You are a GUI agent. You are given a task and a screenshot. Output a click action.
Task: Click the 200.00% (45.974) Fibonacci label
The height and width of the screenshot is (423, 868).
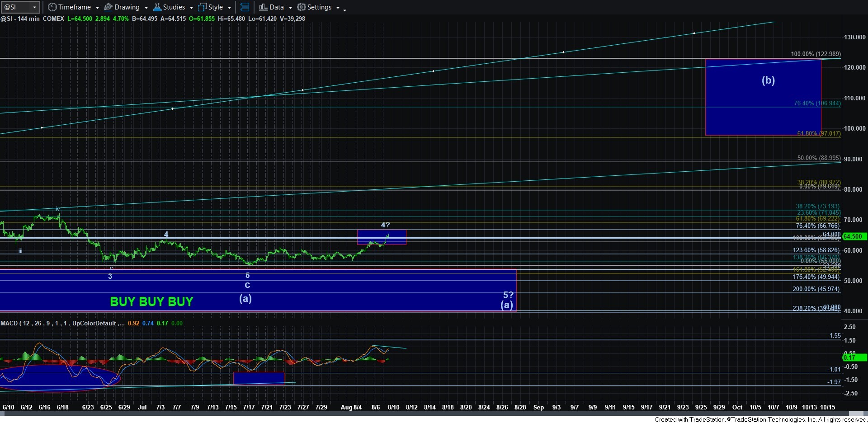[816, 289]
